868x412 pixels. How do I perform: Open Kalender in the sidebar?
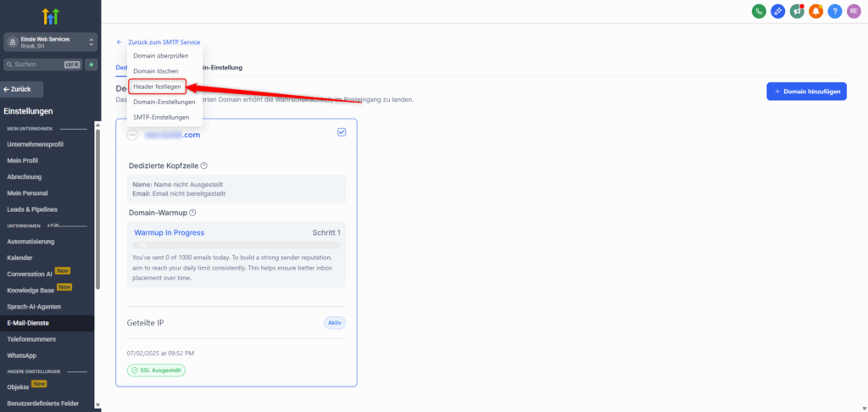19,258
